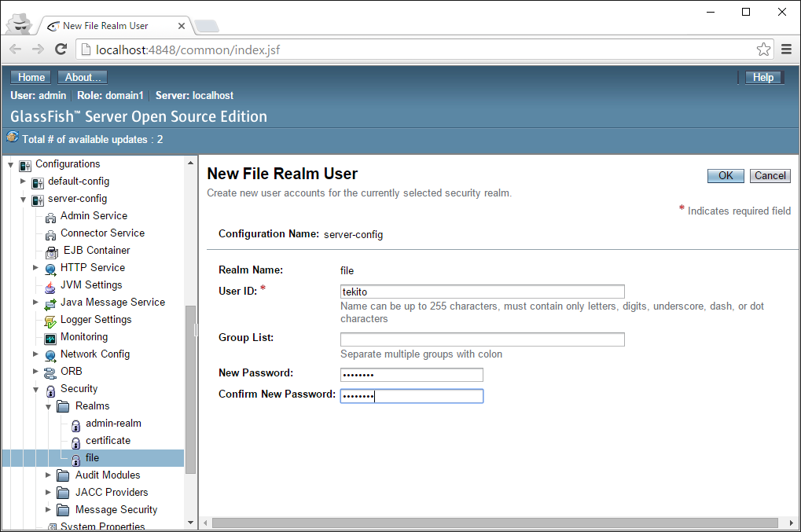
Task: Click the available updates link
Action: tap(93, 139)
